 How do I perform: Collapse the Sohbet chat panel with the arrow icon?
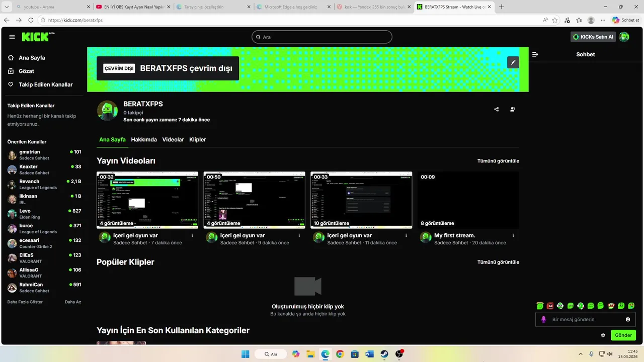[x=535, y=54]
